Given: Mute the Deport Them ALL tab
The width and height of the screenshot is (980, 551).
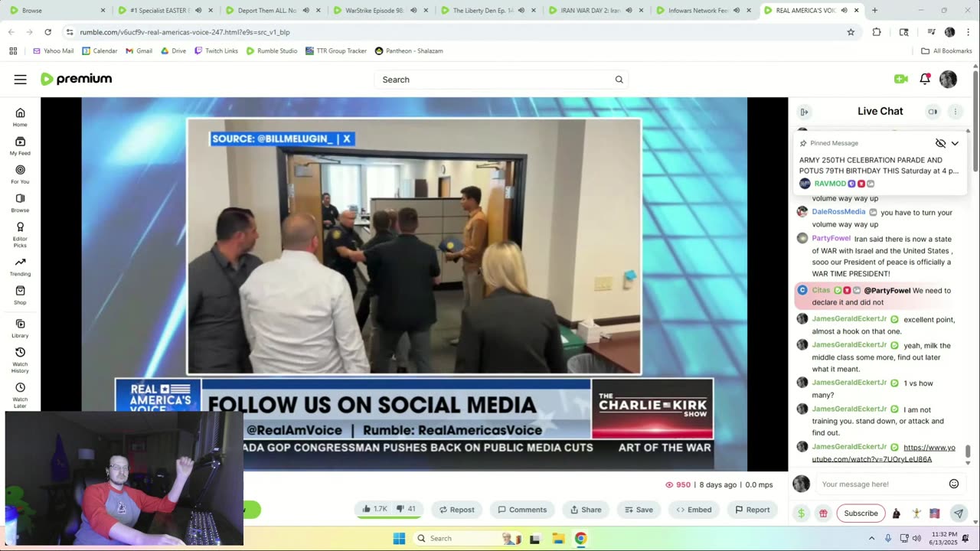Looking at the screenshot, I should point(305,11).
